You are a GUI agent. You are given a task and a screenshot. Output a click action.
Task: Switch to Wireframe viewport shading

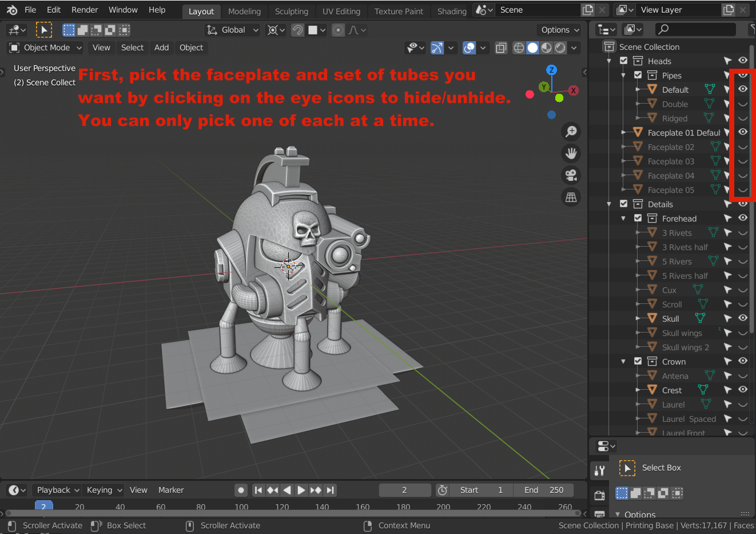[x=519, y=48]
